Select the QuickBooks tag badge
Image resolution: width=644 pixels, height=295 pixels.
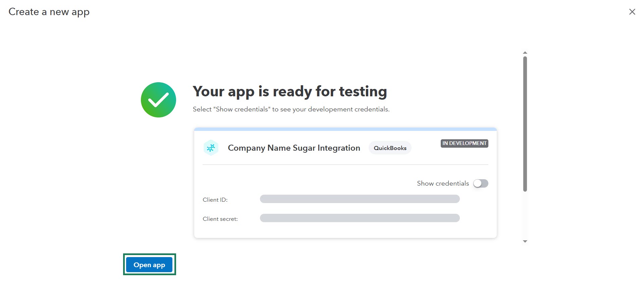click(390, 148)
